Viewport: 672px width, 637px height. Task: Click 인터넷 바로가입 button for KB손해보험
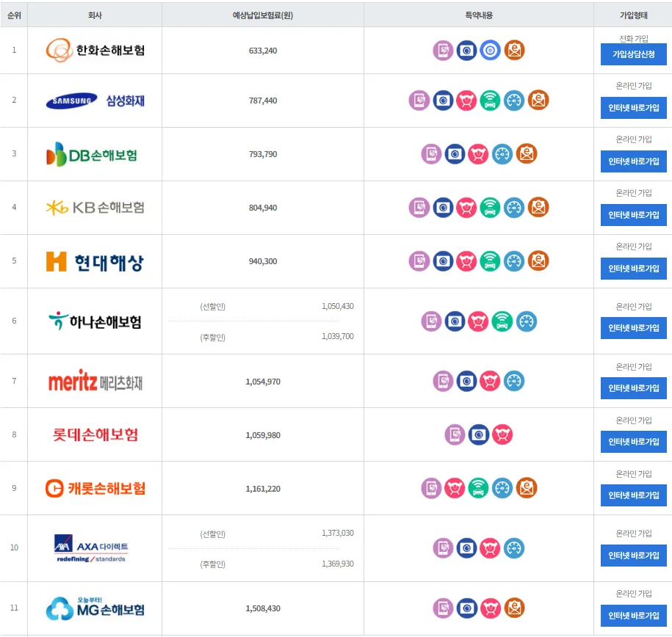(633, 215)
